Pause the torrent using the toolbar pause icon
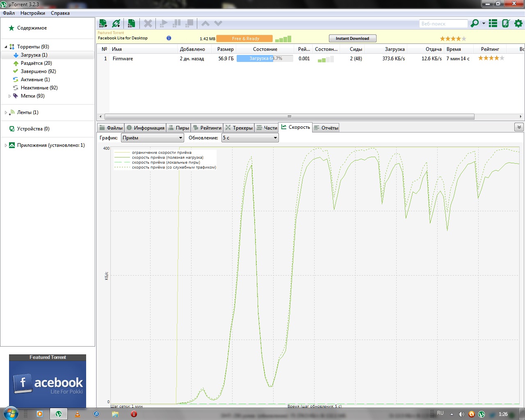525x420 pixels. pyautogui.click(x=177, y=23)
